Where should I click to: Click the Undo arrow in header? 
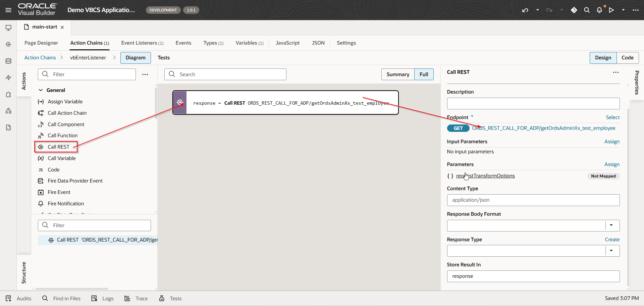(x=525, y=10)
